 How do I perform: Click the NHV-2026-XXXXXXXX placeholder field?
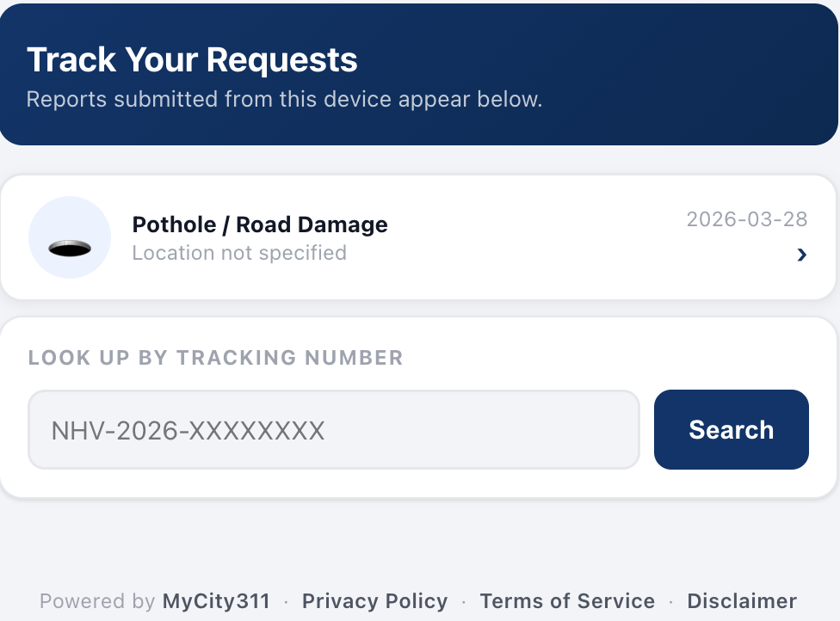(x=334, y=429)
